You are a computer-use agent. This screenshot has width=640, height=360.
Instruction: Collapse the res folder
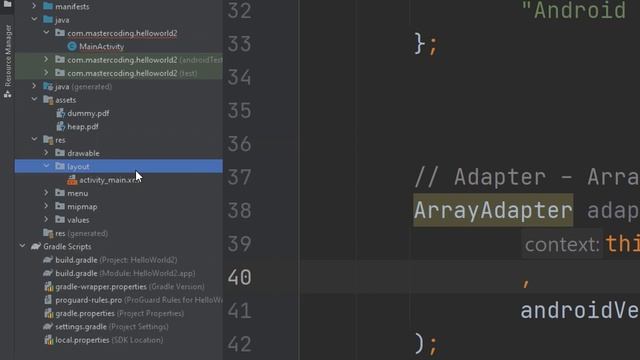pyautogui.click(x=34, y=140)
